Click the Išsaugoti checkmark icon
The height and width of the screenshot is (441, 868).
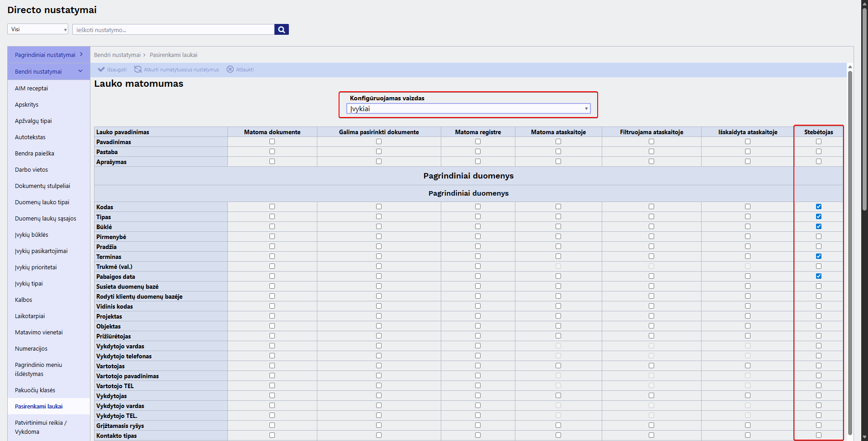pyautogui.click(x=101, y=70)
